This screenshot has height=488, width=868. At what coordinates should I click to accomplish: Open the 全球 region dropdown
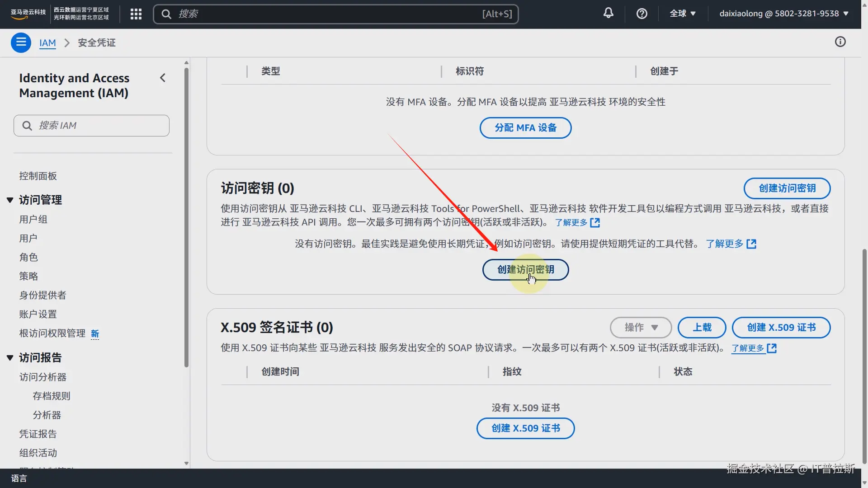pos(682,14)
